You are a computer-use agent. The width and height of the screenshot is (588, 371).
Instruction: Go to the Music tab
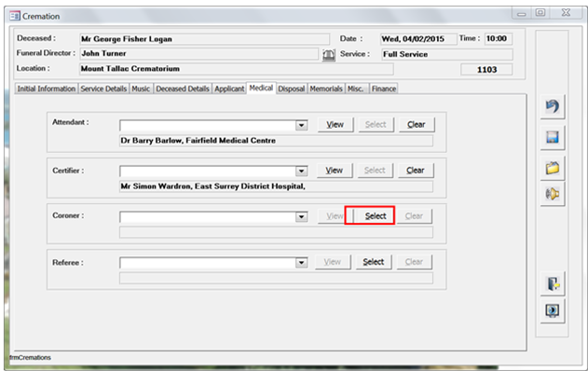pos(141,89)
